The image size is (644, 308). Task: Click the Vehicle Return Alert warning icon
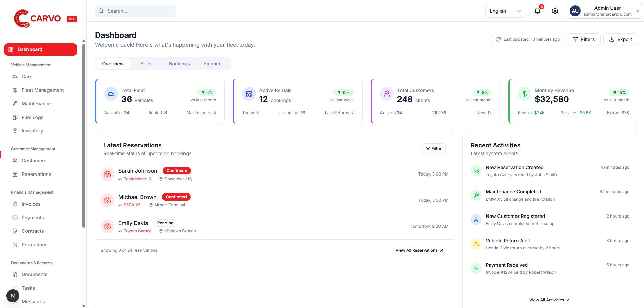476,244
